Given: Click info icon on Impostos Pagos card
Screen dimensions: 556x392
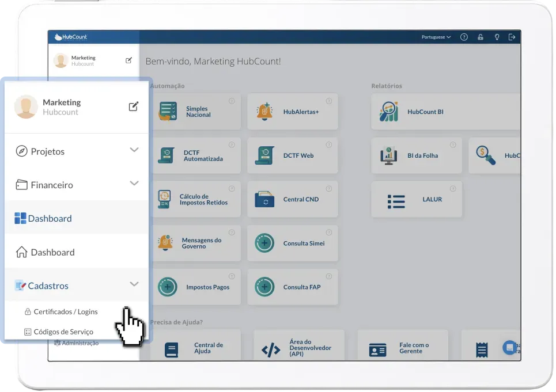Looking at the screenshot, I should (232, 276).
